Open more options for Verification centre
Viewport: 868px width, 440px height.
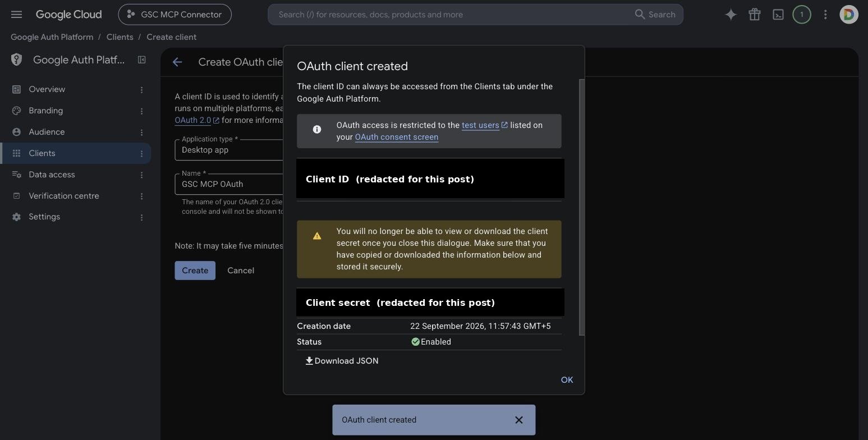141,196
